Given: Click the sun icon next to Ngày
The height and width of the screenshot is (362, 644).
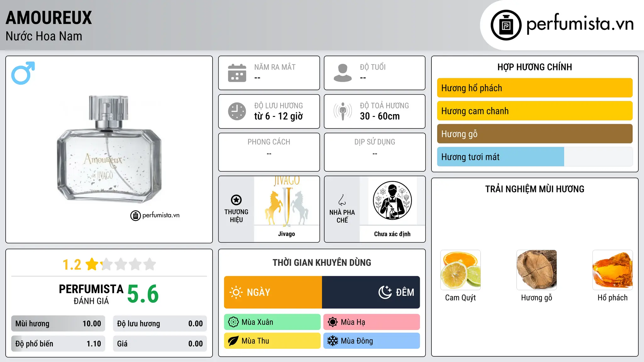Looking at the screenshot, I should coord(236,292).
